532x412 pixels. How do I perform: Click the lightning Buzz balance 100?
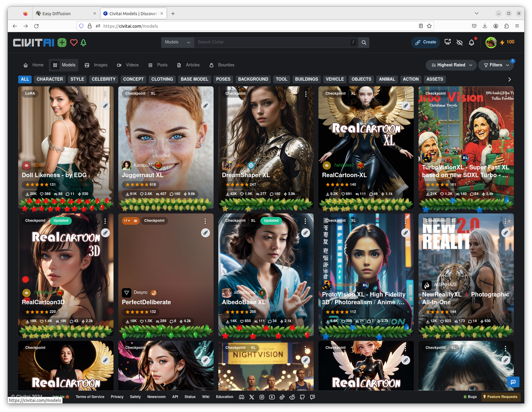[507, 42]
